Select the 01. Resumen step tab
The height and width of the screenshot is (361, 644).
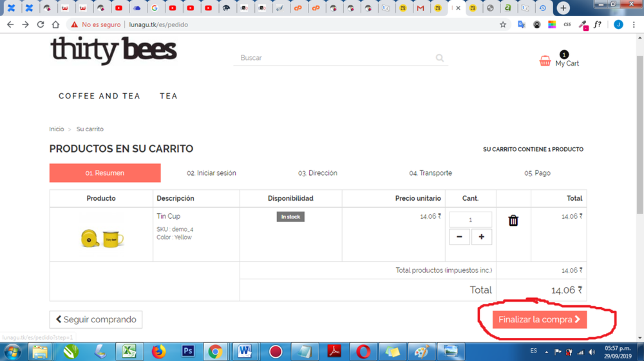pos(105,173)
